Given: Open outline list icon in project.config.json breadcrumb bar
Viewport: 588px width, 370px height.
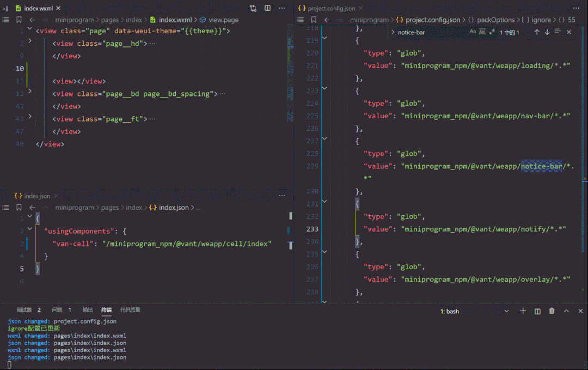Looking at the screenshot, I should tap(301, 20).
